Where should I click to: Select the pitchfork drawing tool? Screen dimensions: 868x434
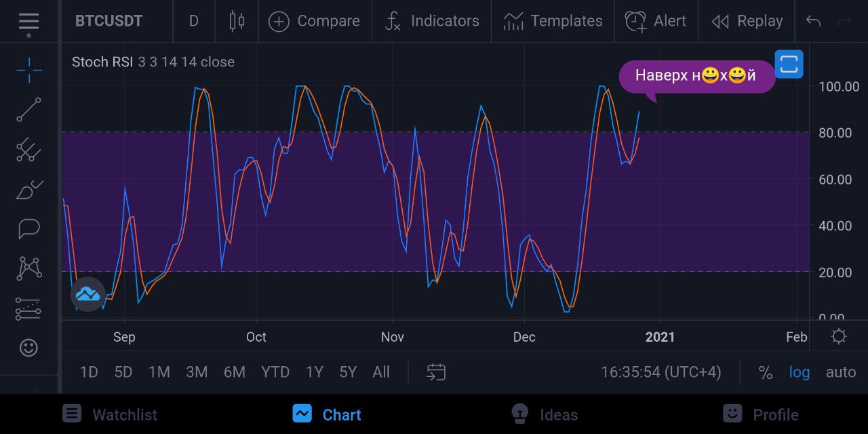(x=28, y=150)
